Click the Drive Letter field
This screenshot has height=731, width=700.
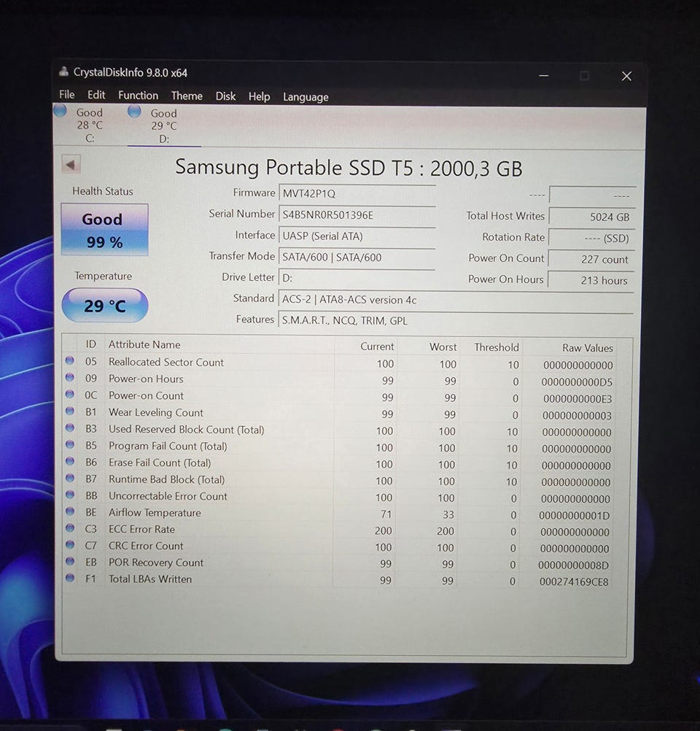tap(357, 279)
